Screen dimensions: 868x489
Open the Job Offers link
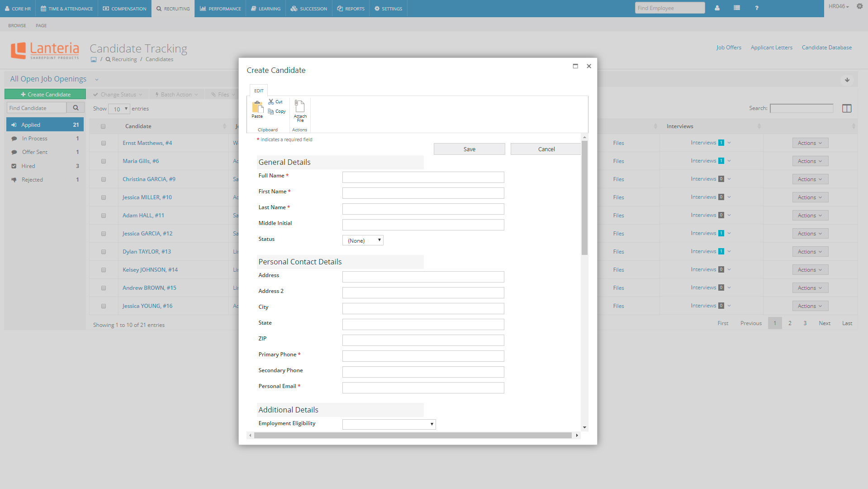[x=729, y=48]
